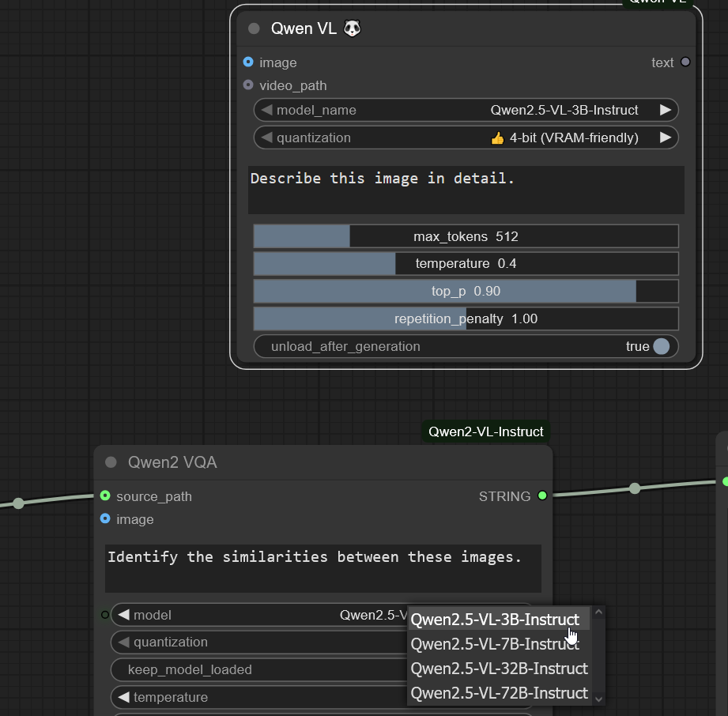
Task: Advance model_name with the right arrow
Action: pos(666,111)
